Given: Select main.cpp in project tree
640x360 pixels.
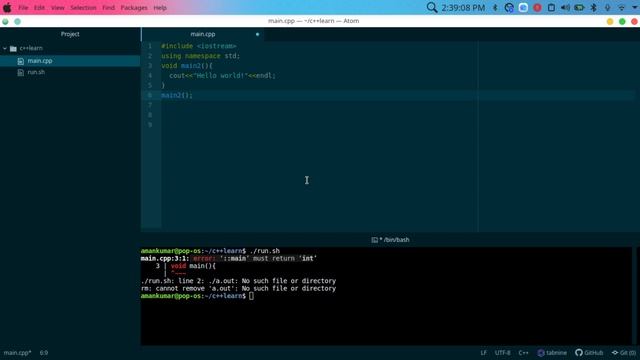Looking at the screenshot, I should 70,61.
